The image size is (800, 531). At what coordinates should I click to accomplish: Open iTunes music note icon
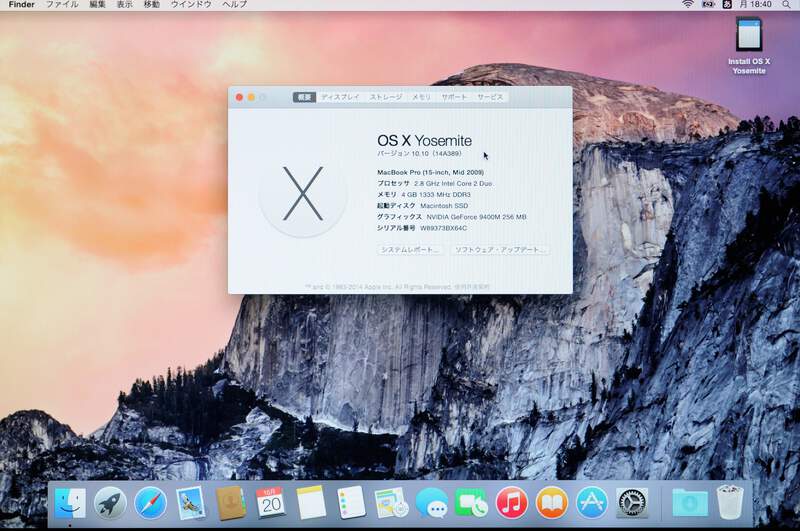(512, 503)
